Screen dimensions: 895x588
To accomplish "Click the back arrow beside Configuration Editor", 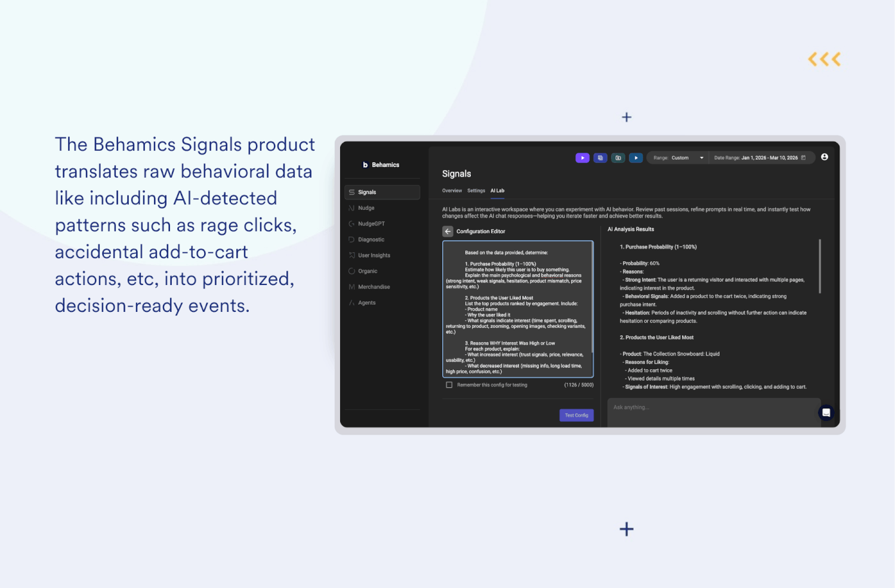I will pos(447,231).
